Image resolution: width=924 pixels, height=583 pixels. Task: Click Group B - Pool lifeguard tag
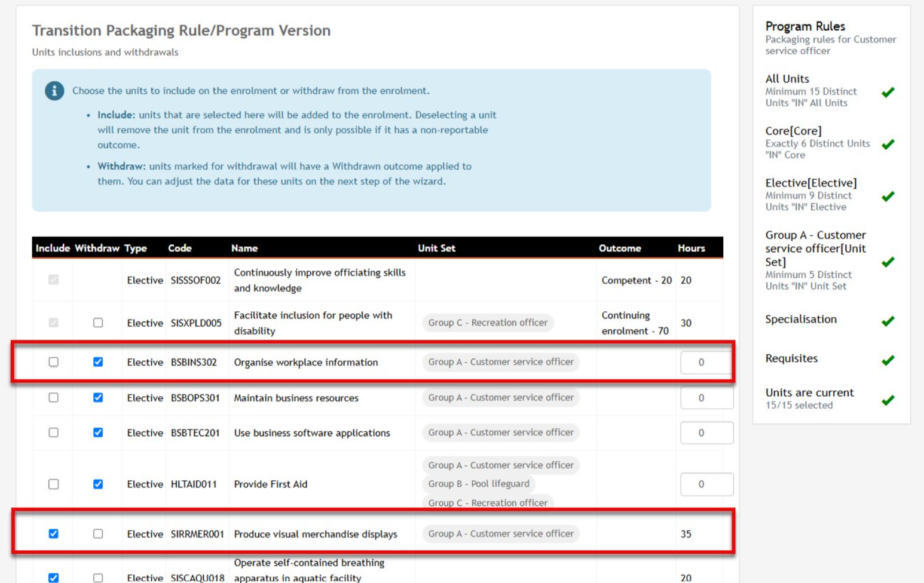(x=479, y=484)
